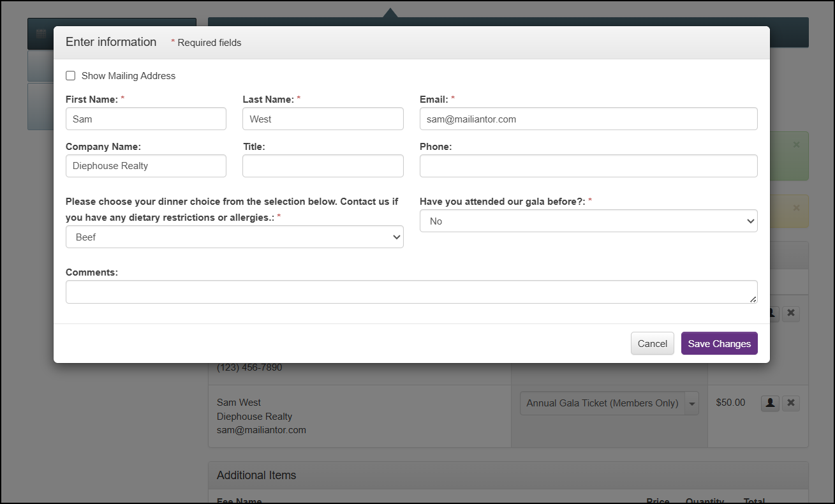Image resolution: width=835 pixels, height=504 pixels.
Task: Focus the empty Phone field
Action: tap(588, 166)
